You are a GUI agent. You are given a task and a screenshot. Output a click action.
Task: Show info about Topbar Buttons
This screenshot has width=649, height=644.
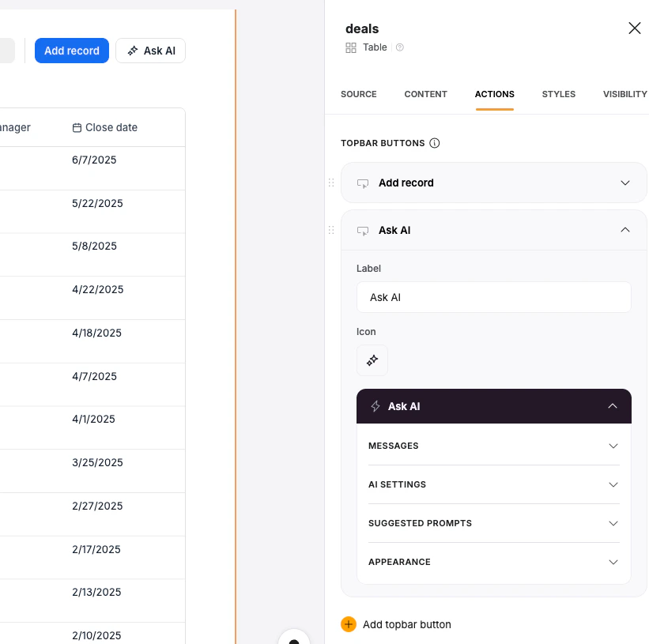coord(434,143)
